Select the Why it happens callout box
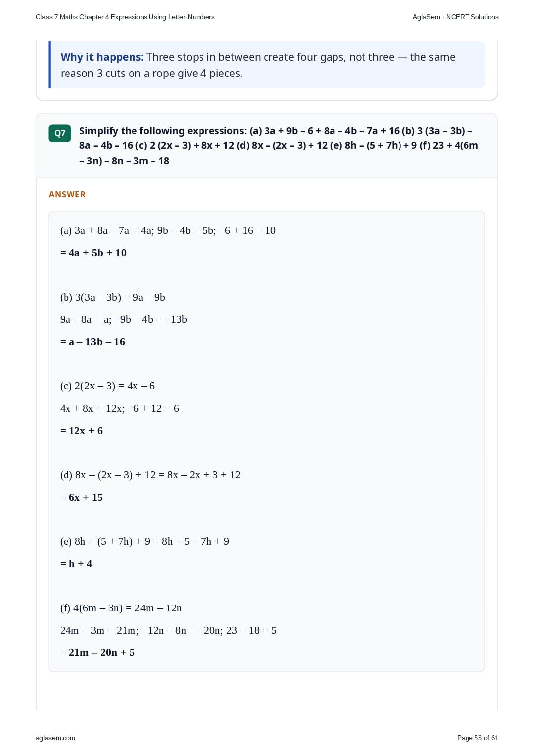This screenshot has width=534, height=756. pyautogui.click(x=267, y=65)
